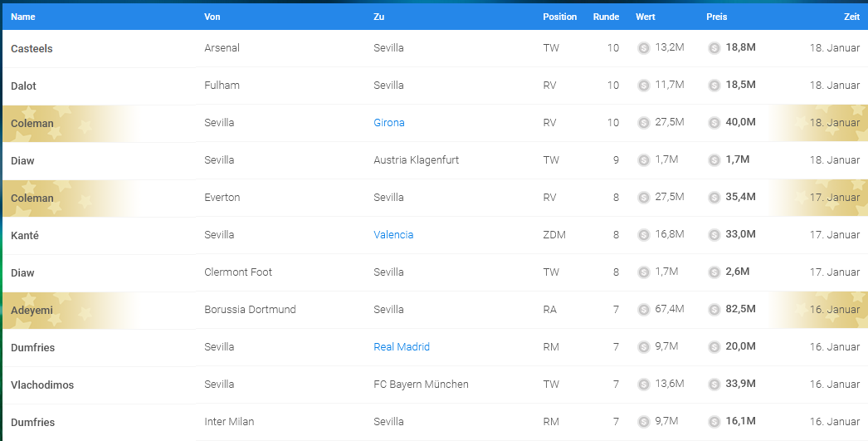Open the Girona club link

point(389,122)
